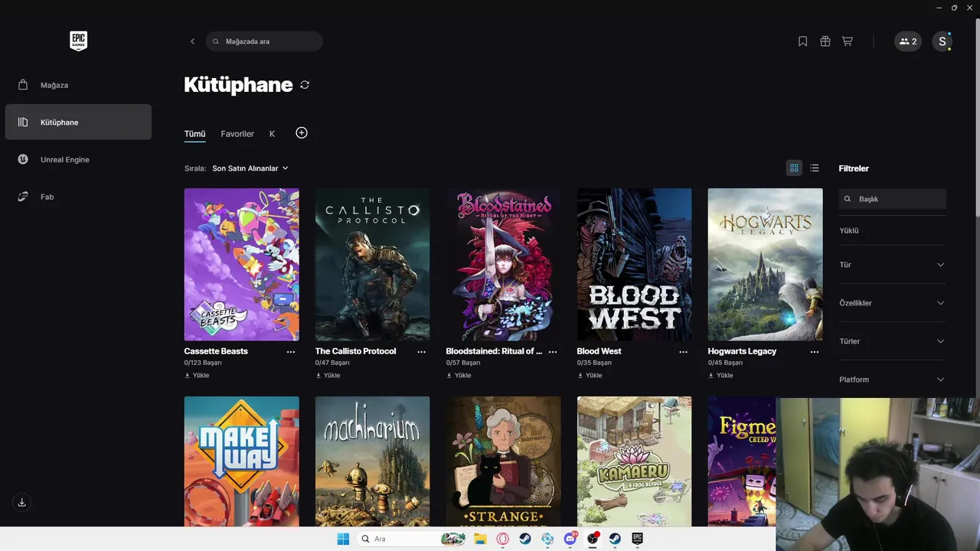The height and width of the screenshot is (551, 980).
Task: Open File Explorer from taskbar
Action: click(480, 539)
